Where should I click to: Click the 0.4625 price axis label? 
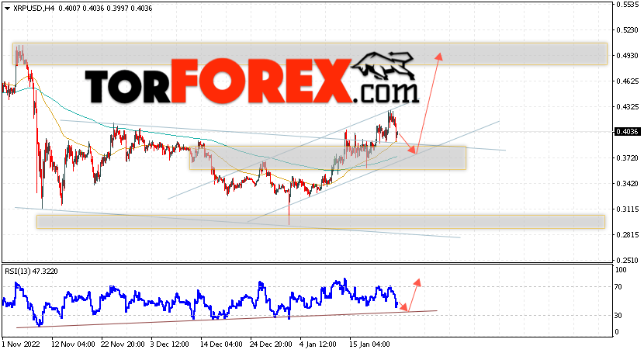click(627, 81)
